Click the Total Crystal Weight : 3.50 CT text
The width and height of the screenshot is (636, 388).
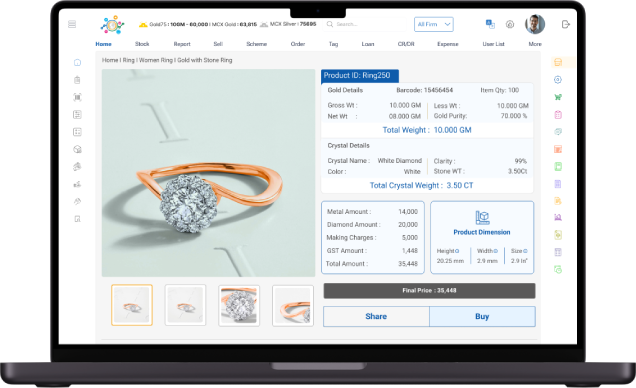421,185
